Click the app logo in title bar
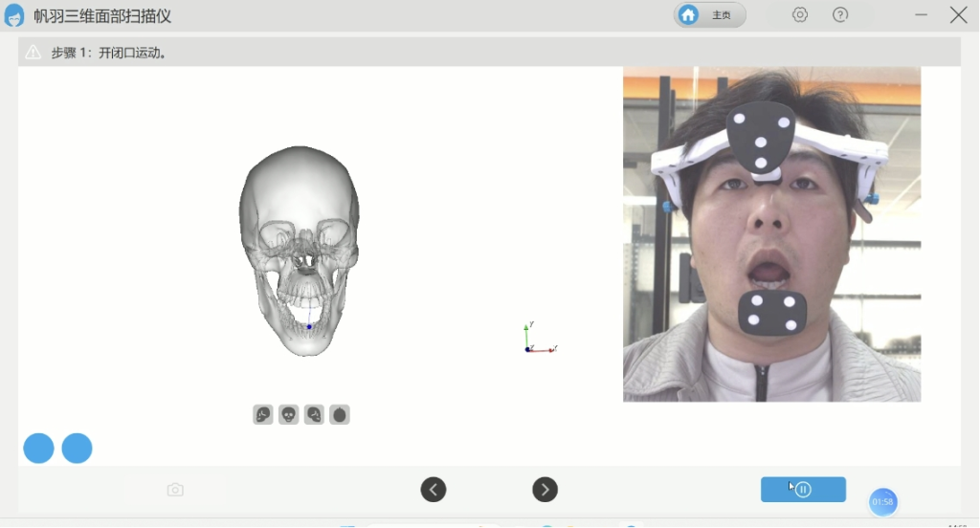This screenshot has height=528, width=980. click(13, 15)
